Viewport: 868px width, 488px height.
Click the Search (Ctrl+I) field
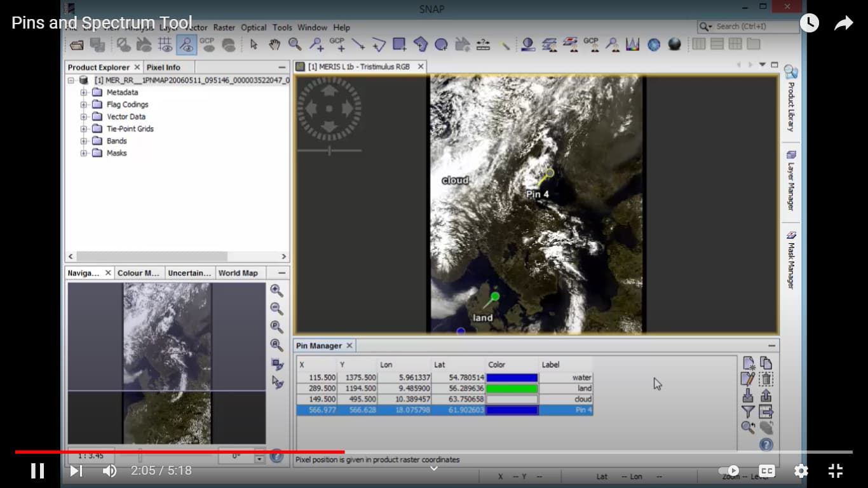749,27
